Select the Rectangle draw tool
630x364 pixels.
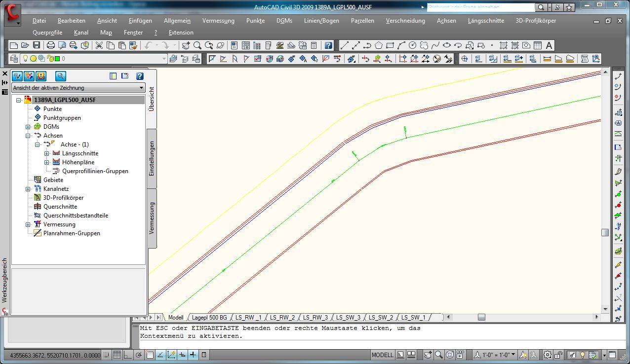(390, 45)
